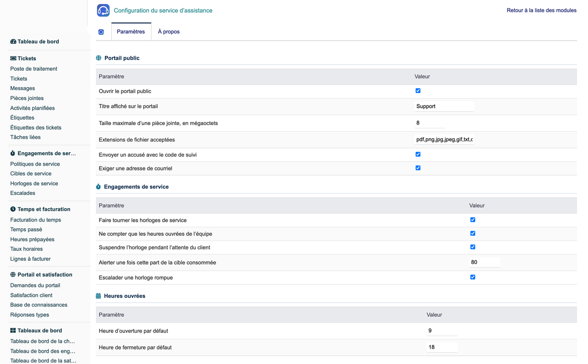
Task: Toggle Exiger une adresse de courriel checkbox
Action: [418, 168]
